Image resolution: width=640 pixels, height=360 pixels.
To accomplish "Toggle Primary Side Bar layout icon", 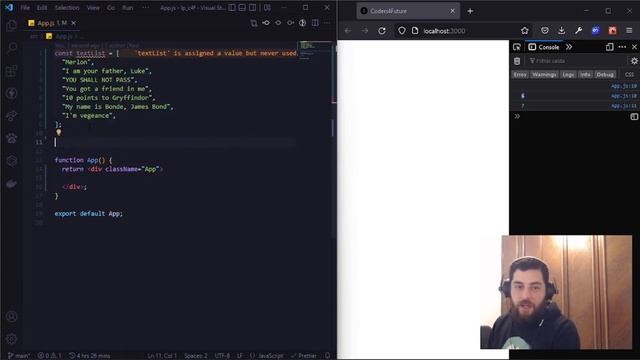I will (x=232, y=7).
